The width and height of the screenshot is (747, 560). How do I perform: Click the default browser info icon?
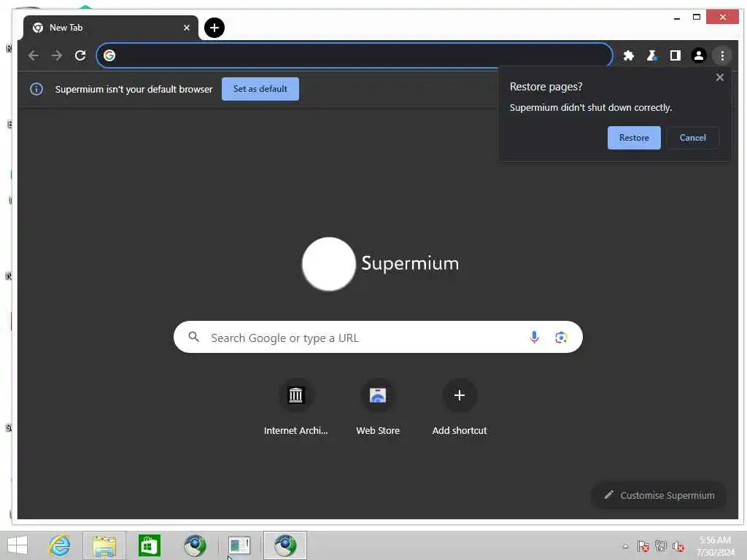point(36,89)
